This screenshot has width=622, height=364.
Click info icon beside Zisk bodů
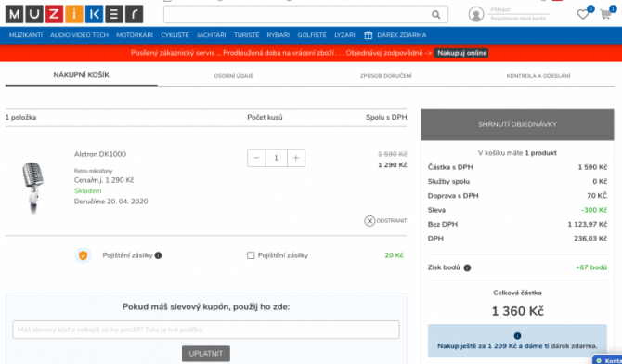click(x=467, y=267)
